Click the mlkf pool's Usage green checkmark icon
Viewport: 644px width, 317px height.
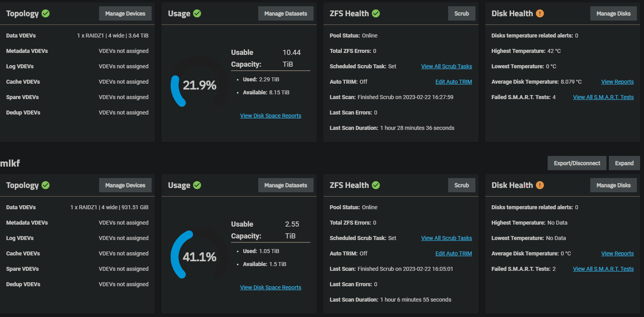[197, 185]
